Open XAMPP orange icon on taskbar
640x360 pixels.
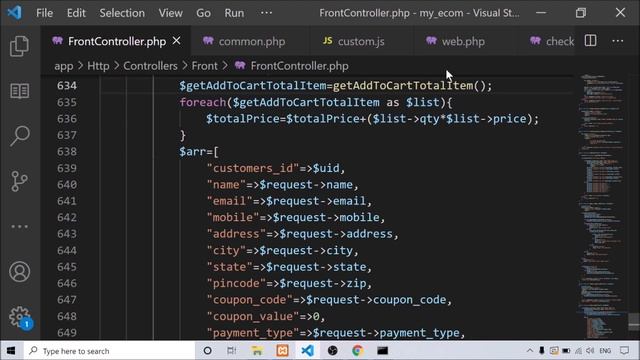pos(282,351)
